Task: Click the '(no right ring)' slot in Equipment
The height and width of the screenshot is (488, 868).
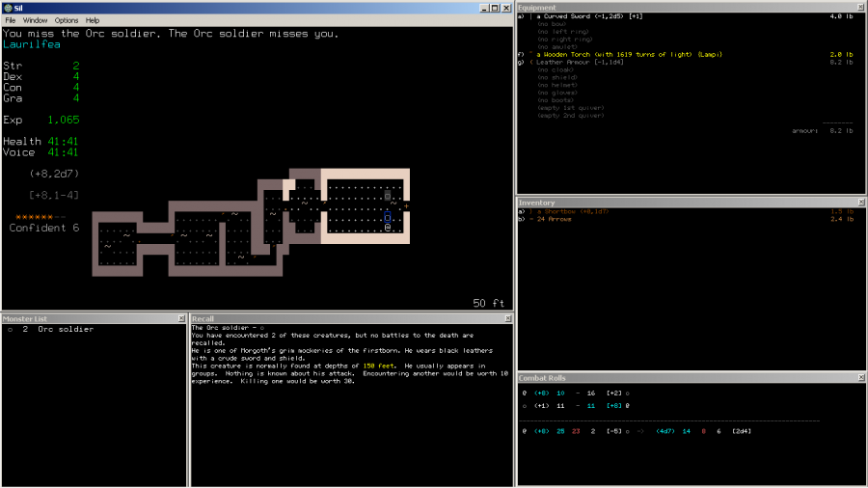Action: tap(564, 40)
